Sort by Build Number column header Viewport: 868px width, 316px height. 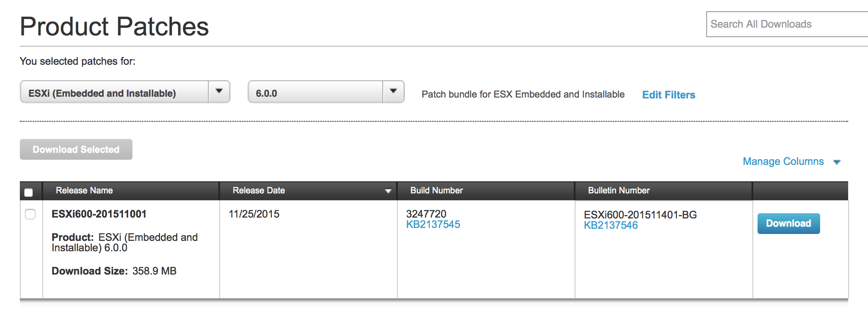437,190
